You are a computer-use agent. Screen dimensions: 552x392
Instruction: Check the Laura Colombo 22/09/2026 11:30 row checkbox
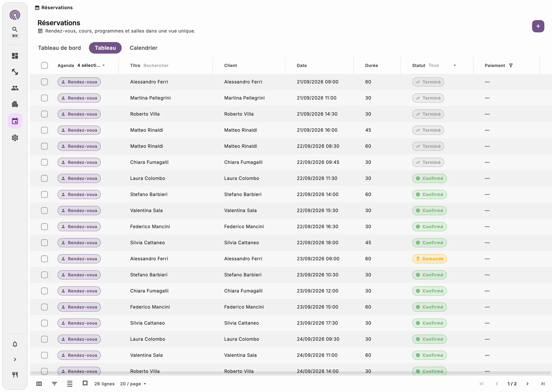[x=44, y=178]
